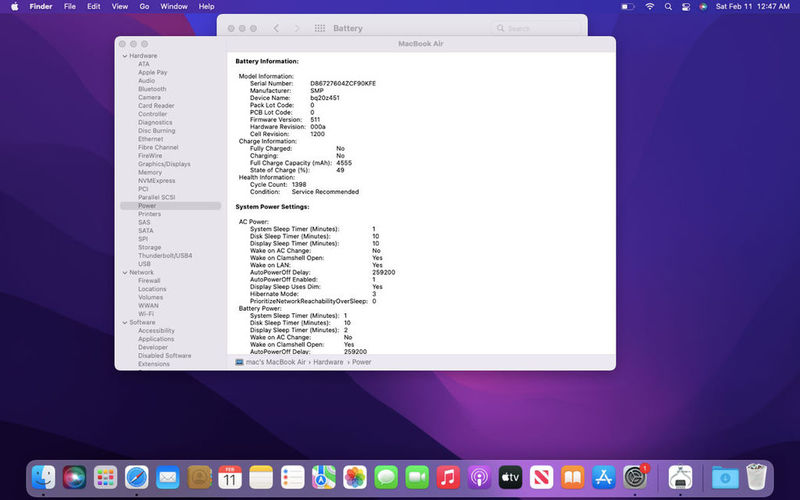
Task: Select Firewall under Network
Action: point(149,281)
